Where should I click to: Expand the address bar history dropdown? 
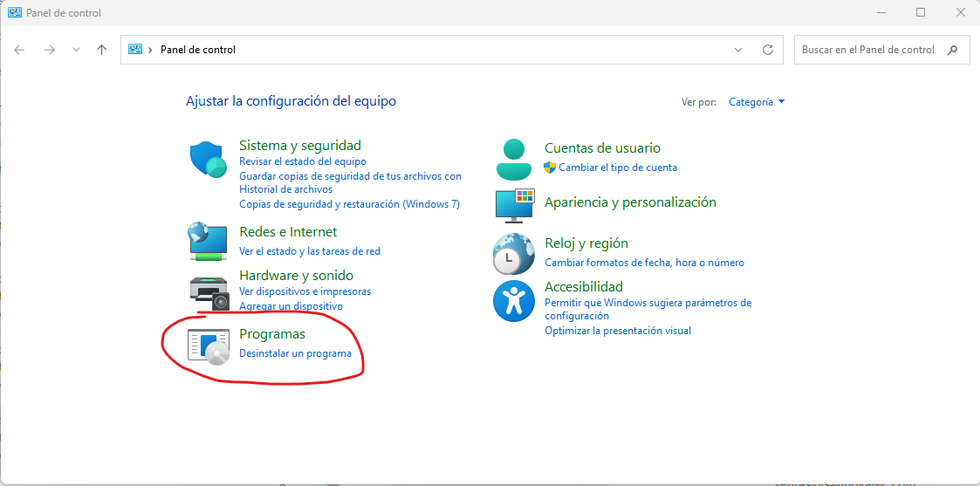point(738,50)
